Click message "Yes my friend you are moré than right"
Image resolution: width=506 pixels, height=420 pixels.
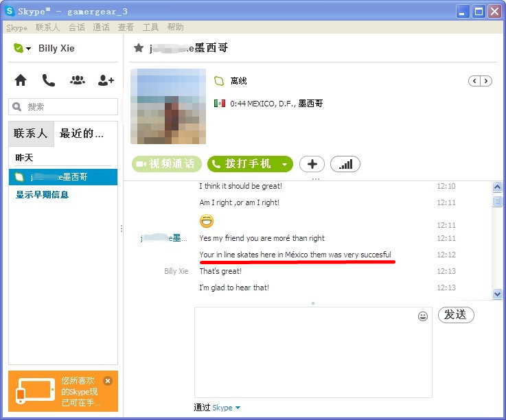[x=262, y=238]
